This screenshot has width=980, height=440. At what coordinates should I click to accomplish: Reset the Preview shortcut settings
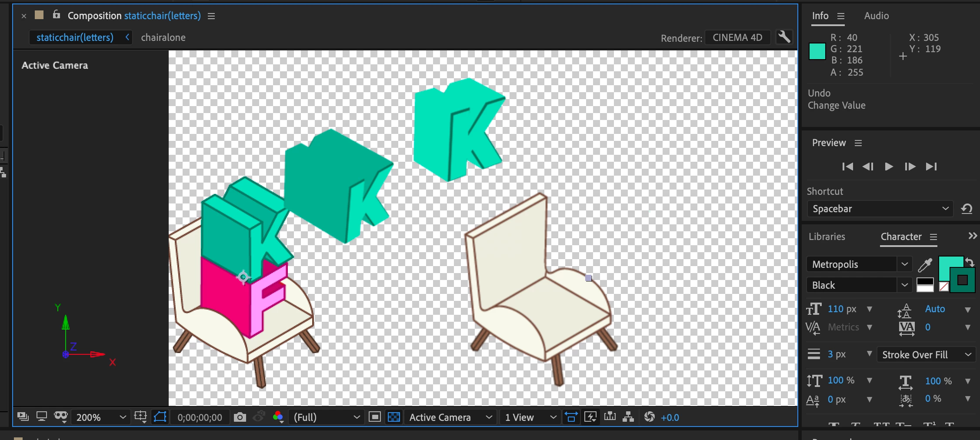967,209
